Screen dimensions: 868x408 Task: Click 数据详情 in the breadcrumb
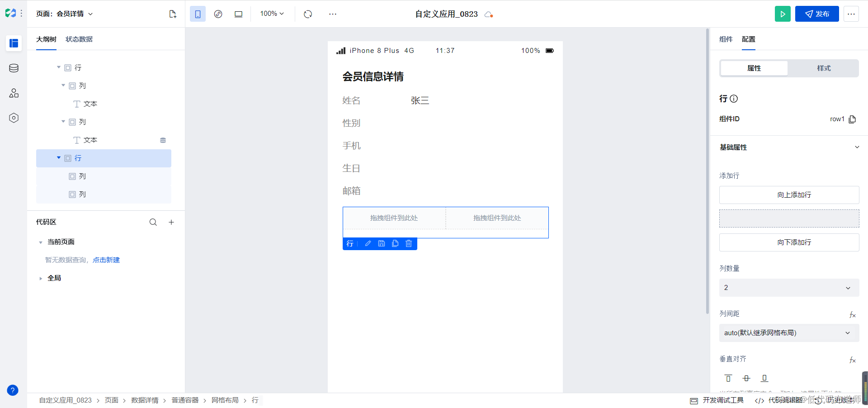145,400
